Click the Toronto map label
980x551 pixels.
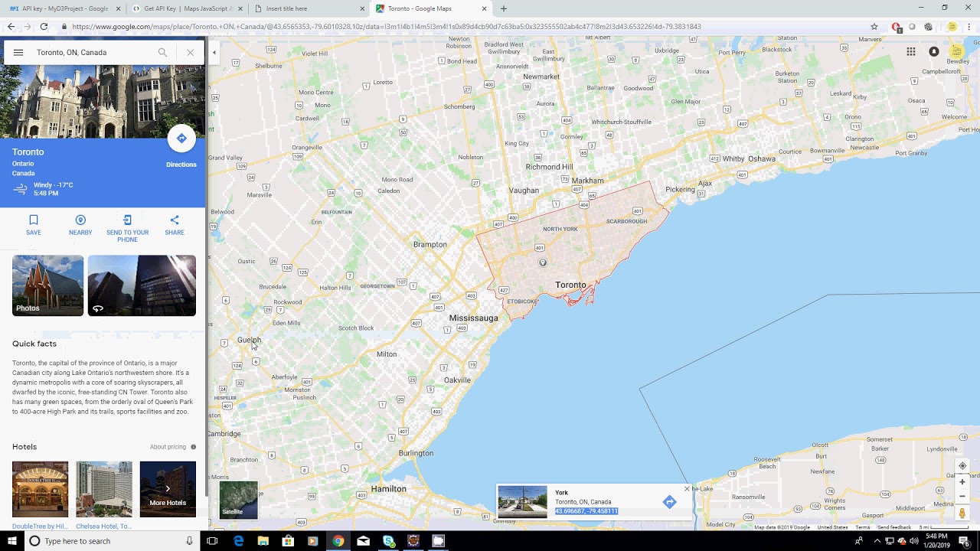click(x=570, y=285)
